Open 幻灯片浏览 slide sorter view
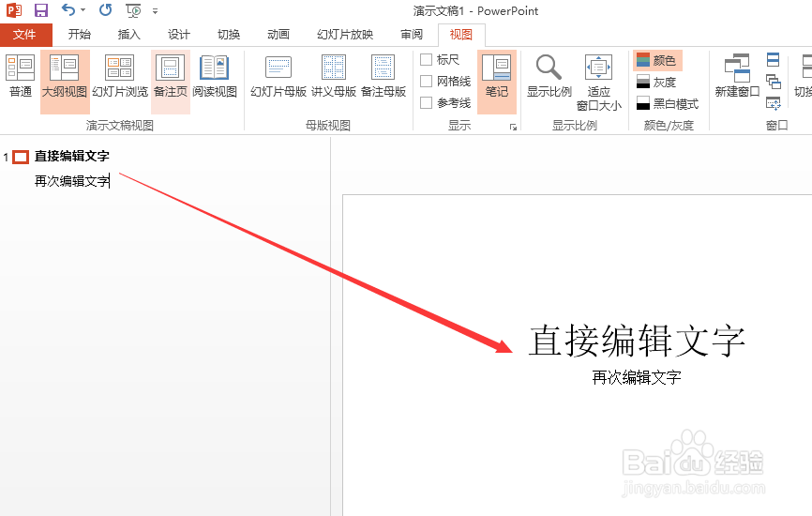 click(x=120, y=77)
